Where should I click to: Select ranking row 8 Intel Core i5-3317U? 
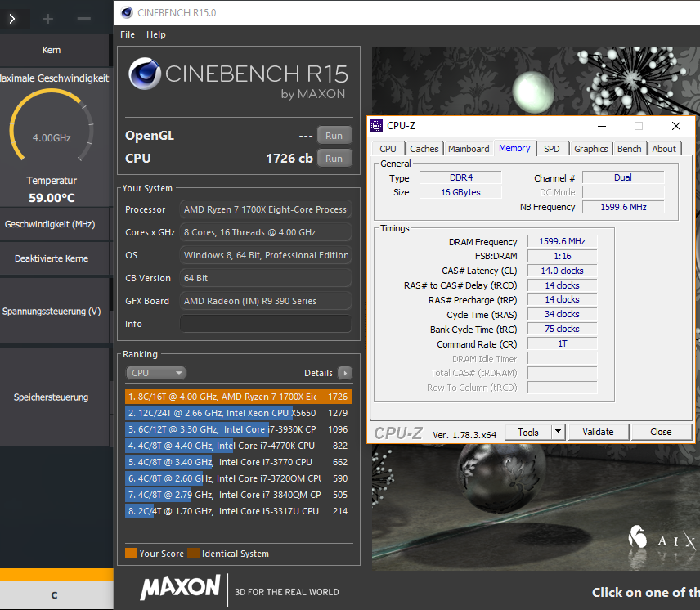pos(239,511)
